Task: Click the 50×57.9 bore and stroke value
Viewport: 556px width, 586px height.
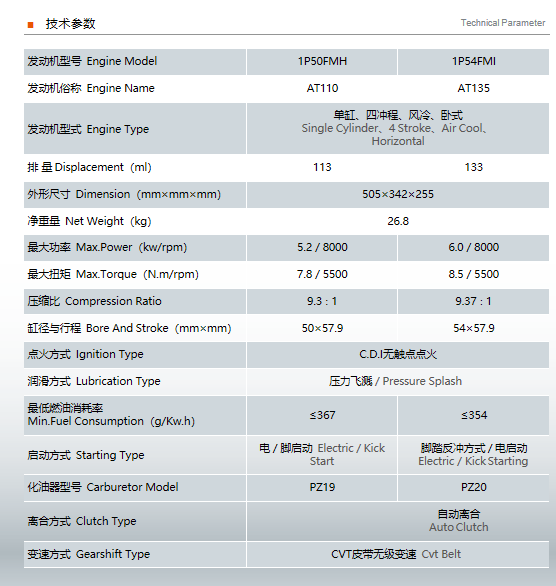Action: pyautogui.click(x=322, y=328)
